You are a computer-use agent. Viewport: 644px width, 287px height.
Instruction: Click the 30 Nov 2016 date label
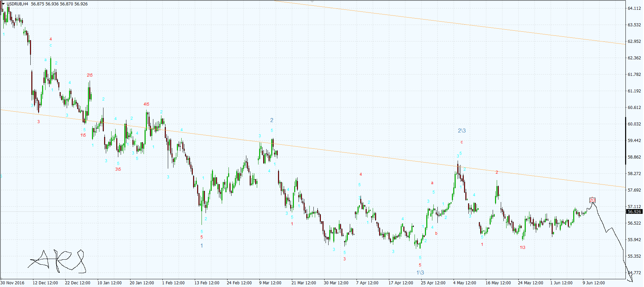click(13, 283)
